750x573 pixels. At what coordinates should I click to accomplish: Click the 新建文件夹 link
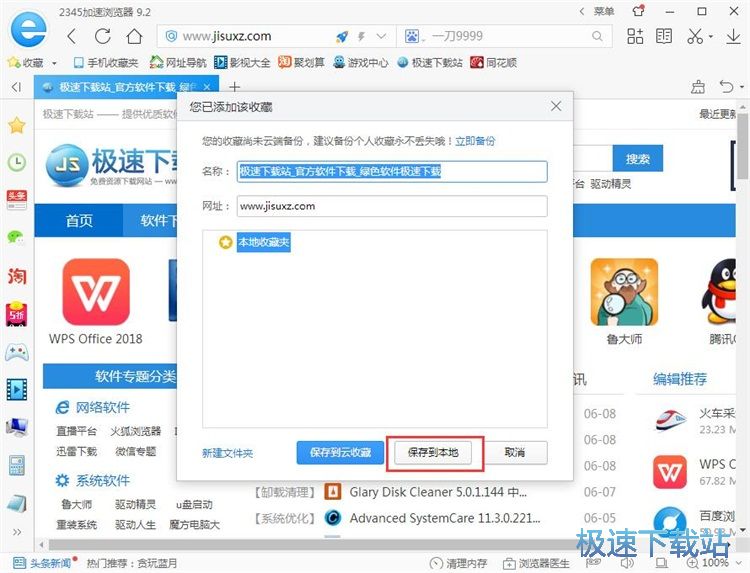pyautogui.click(x=227, y=453)
